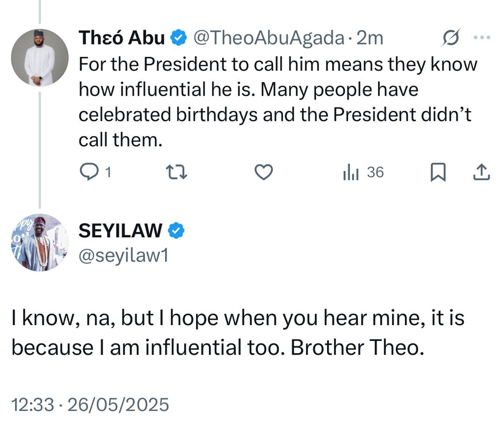Open SEYILAW's profile picture
The image size is (504, 432).
40,242
